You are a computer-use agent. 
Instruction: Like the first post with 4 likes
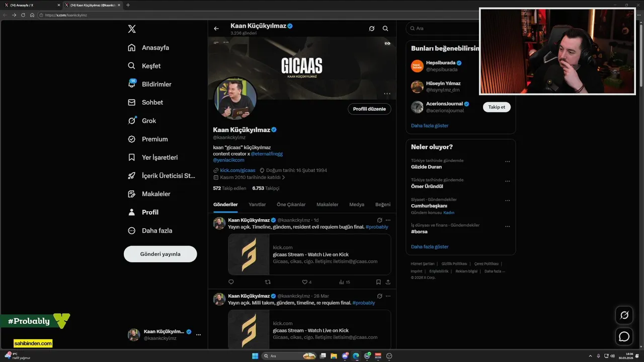306,282
